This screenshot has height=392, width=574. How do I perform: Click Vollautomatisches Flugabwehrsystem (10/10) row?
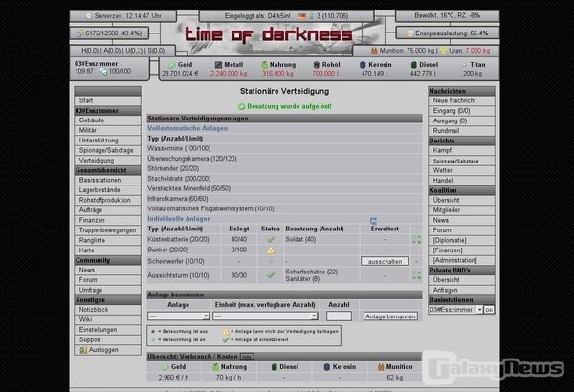284,208
